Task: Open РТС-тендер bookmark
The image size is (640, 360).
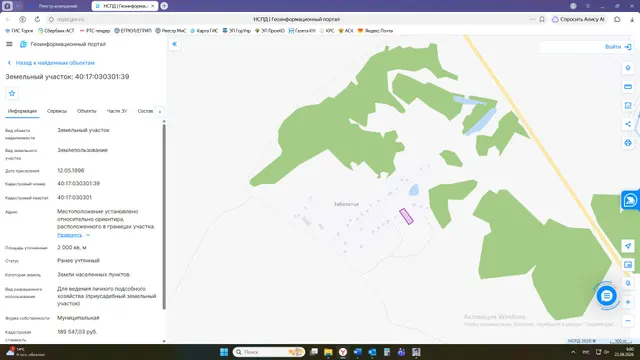Action: point(95,31)
